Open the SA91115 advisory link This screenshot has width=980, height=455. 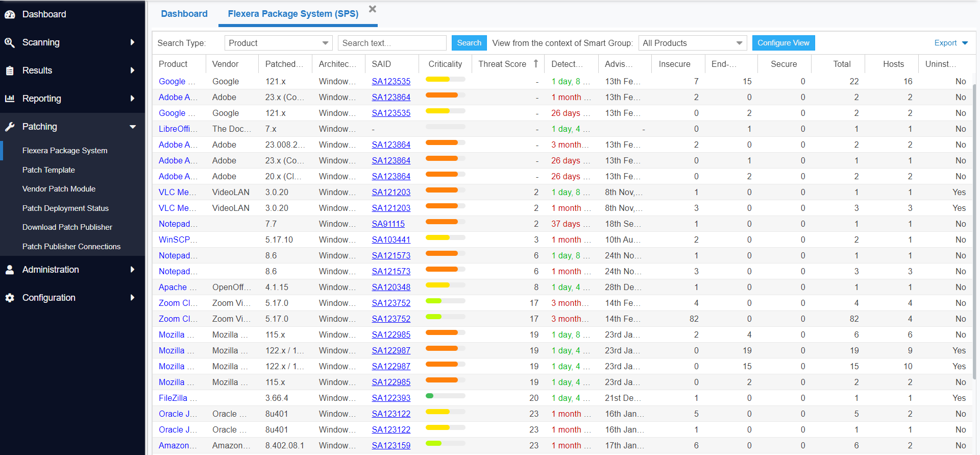point(388,224)
